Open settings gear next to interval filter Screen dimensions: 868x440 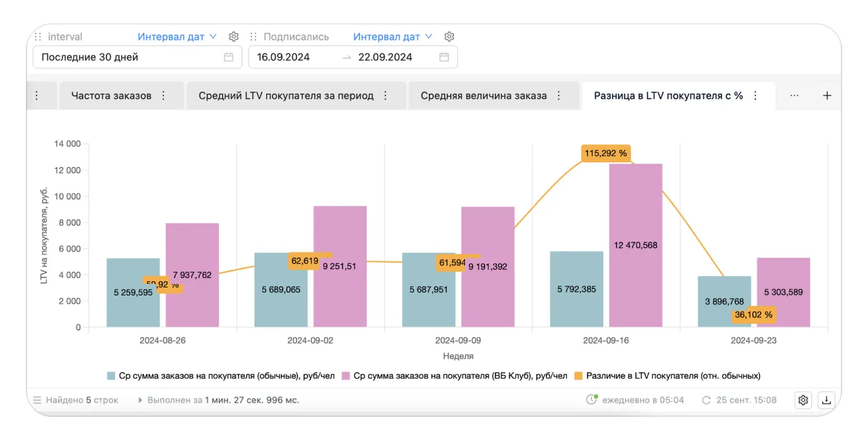(234, 37)
